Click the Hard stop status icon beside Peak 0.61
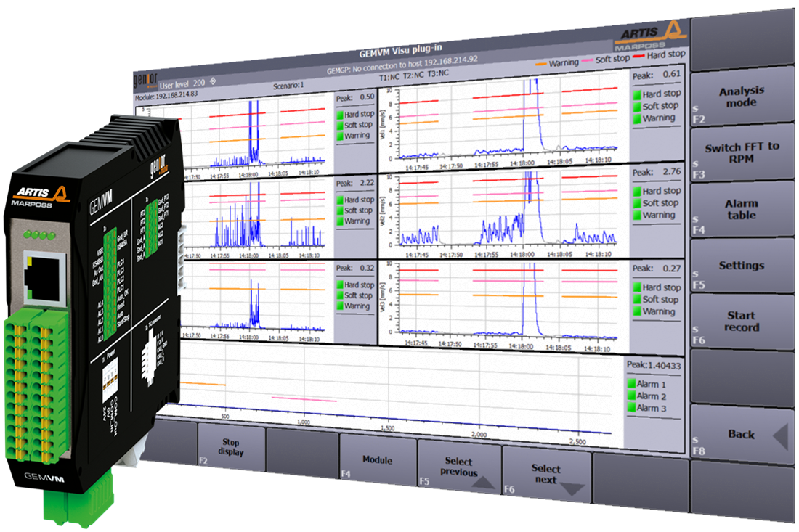Viewport: 799px width, 532px height. (637, 94)
